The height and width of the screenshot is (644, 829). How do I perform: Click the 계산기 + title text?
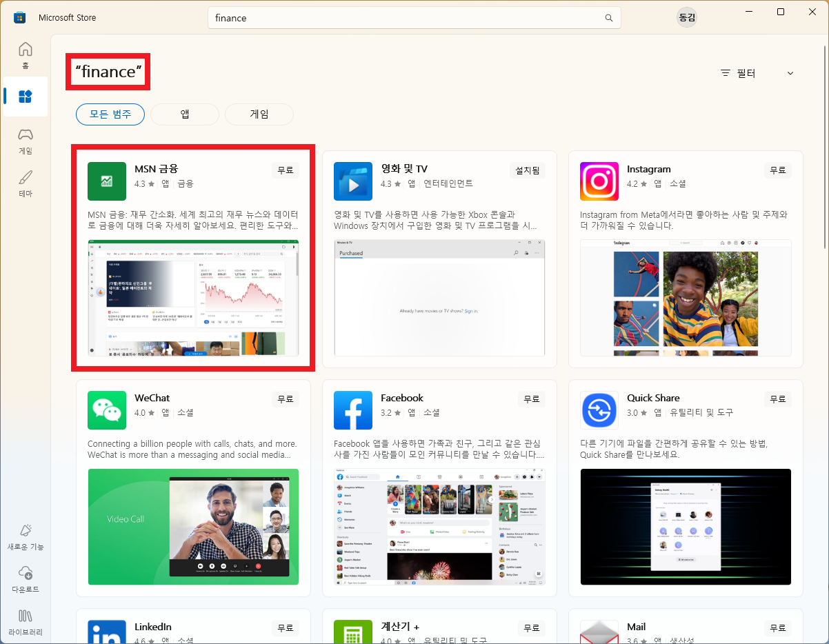[x=400, y=627]
